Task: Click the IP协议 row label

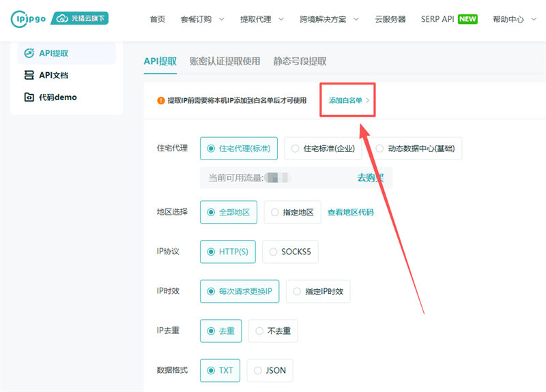Action: point(168,251)
